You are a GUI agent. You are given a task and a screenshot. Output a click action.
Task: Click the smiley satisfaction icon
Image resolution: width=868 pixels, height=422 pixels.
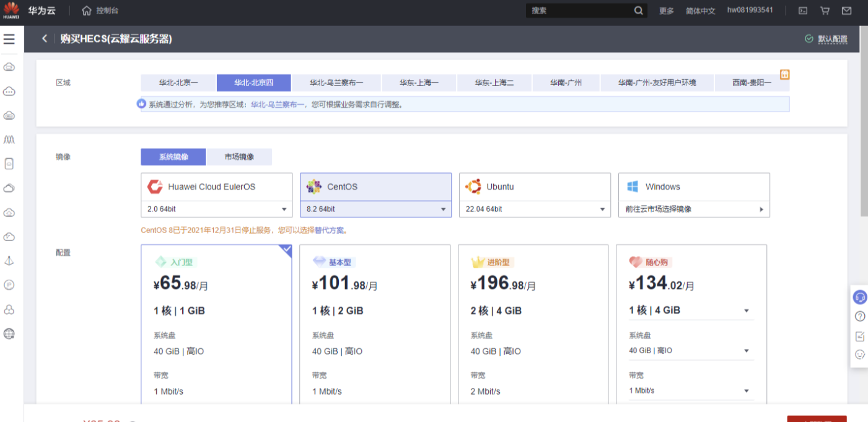[x=860, y=354]
